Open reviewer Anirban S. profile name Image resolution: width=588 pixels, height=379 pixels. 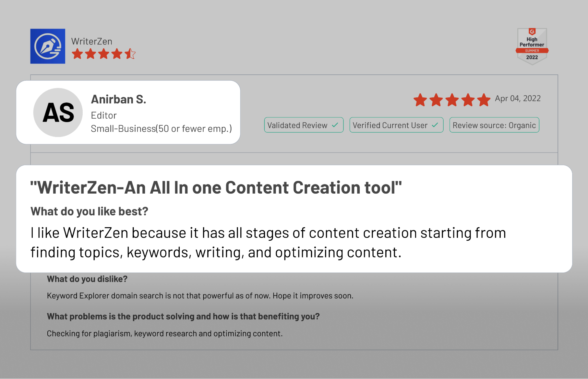pyautogui.click(x=119, y=99)
